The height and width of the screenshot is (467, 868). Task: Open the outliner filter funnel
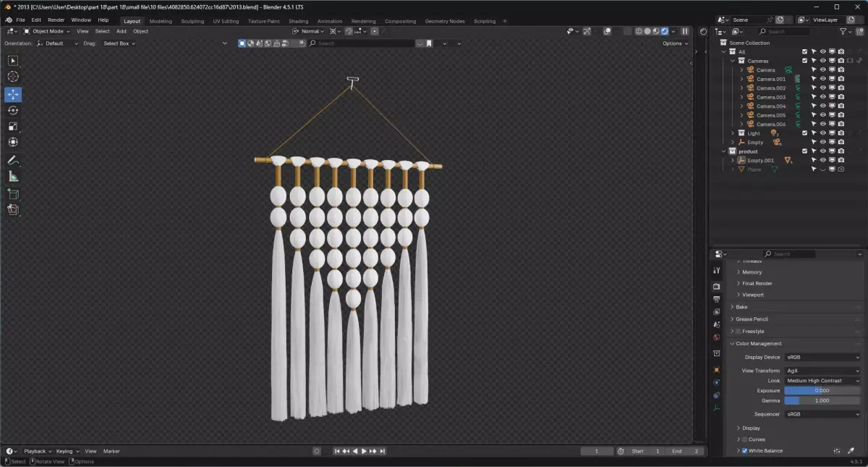tap(843, 31)
